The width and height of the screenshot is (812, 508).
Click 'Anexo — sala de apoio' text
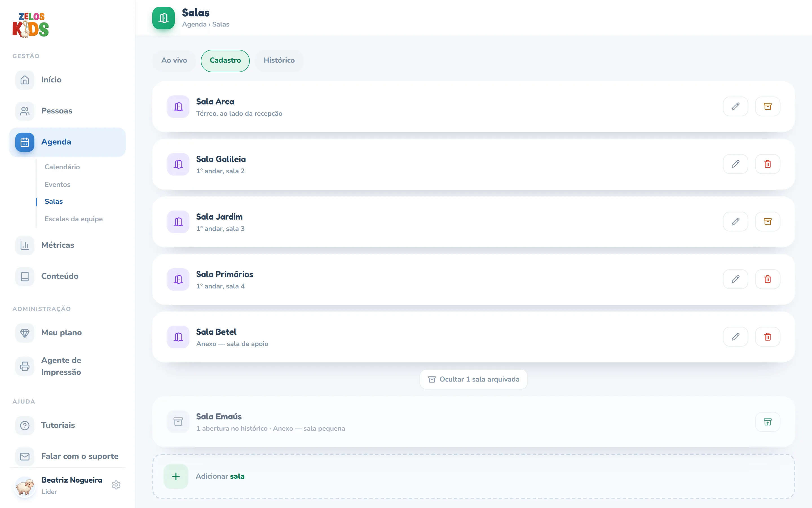[x=232, y=344]
